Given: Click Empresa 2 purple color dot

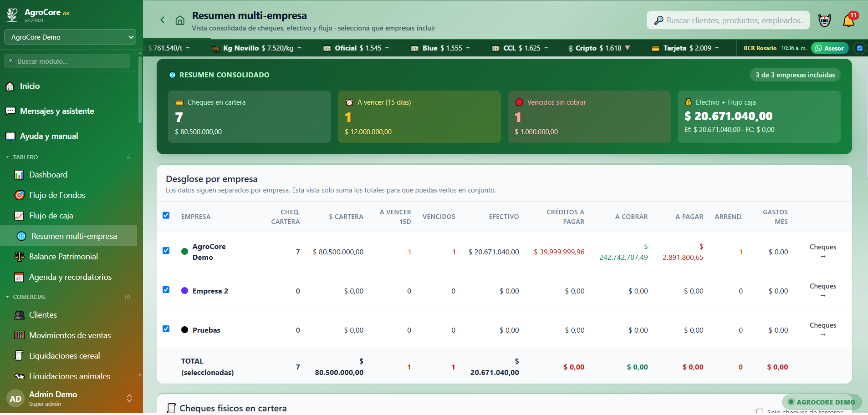Looking at the screenshot, I should point(184,291).
